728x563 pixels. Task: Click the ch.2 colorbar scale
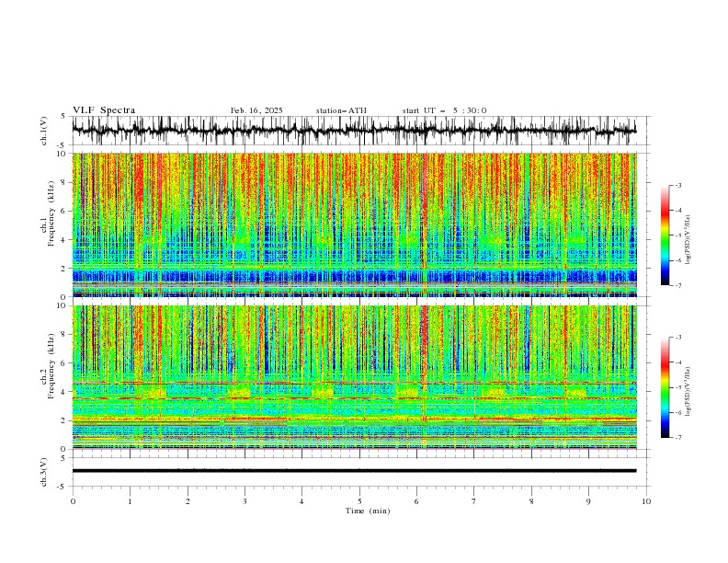click(x=665, y=387)
